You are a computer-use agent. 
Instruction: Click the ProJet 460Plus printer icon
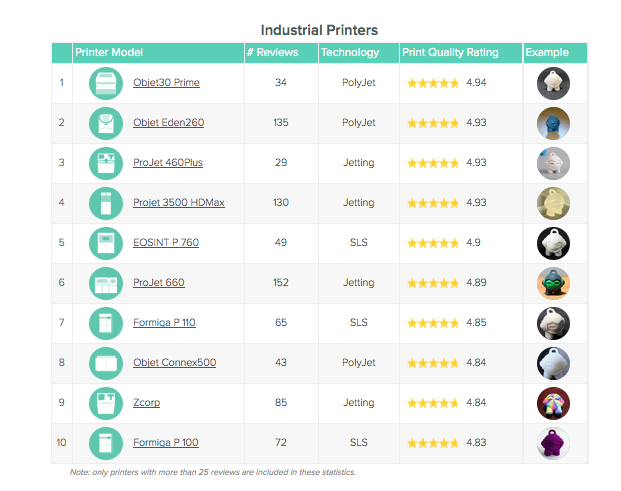click(106, 163)
